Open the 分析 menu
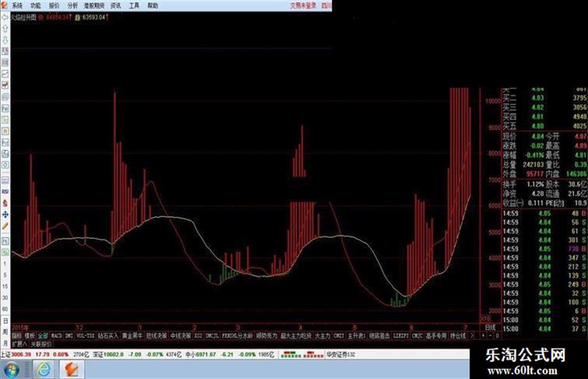Image resolution: width=588 pixels, height=379 pixels. pyautogui.click(x=72, y=5)
